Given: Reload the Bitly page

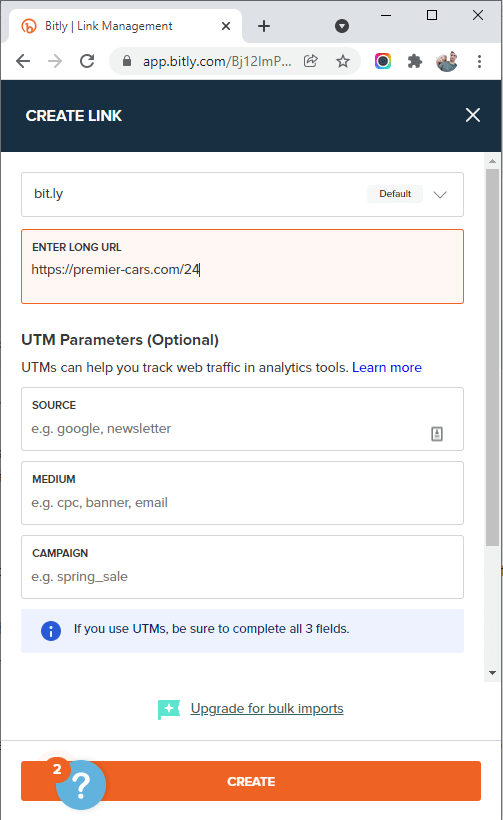Looking at the screenshot, I should coord(87,61).
